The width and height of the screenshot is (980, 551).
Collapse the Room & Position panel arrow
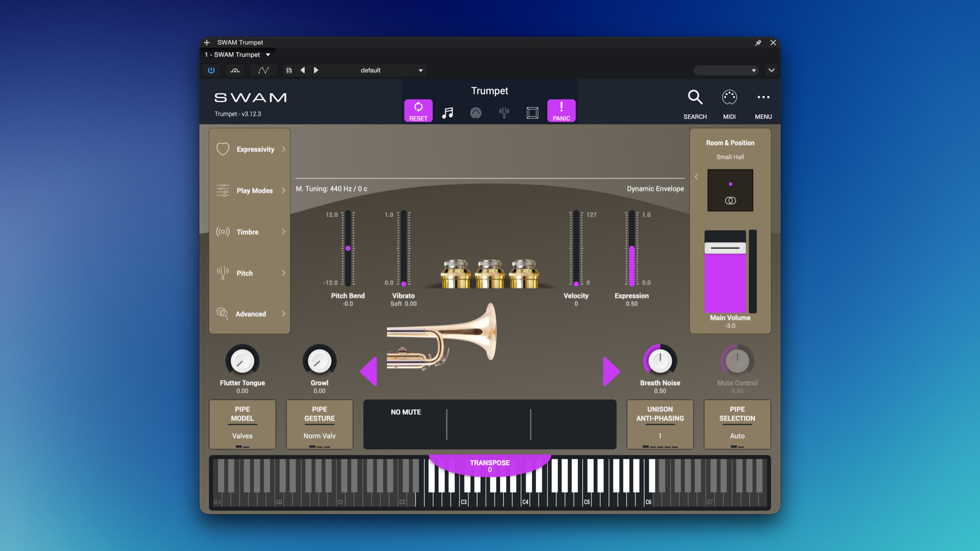(x=696, y=177)
